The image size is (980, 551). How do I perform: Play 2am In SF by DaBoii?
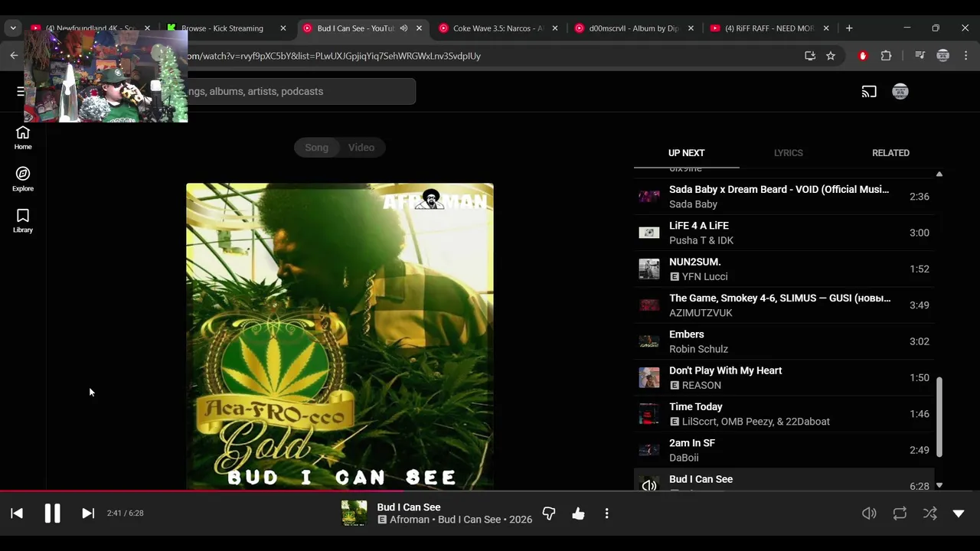tap(784, 450)
